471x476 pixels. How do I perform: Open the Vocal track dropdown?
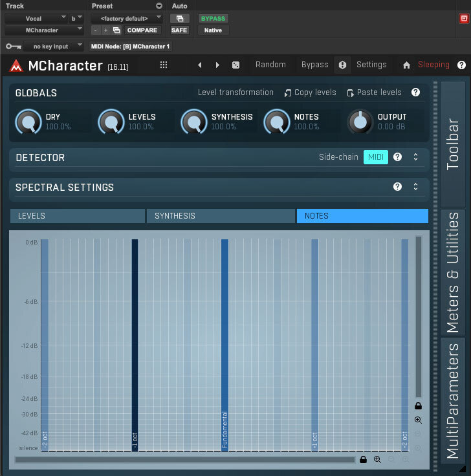pyautogui.click(x=36, y=19)
